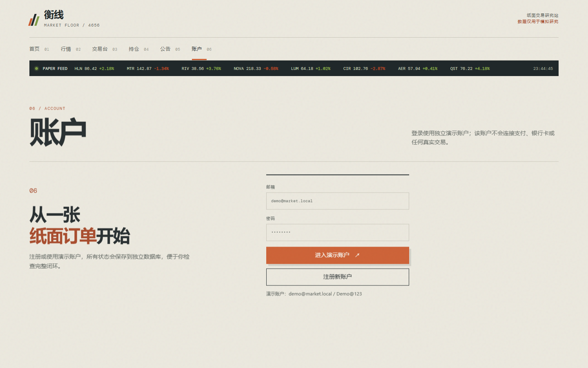The height and width of the screenshot is (368, 588).
Task: Click the PAPER FEED label
Action: pyautogui.click(x=55, y=69)
